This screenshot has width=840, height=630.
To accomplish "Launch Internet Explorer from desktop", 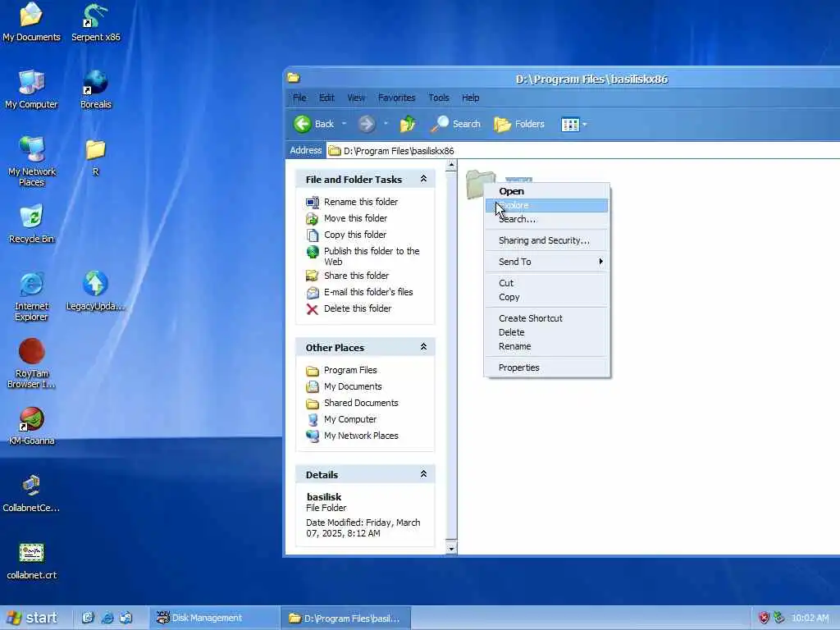I will [31, 296].
